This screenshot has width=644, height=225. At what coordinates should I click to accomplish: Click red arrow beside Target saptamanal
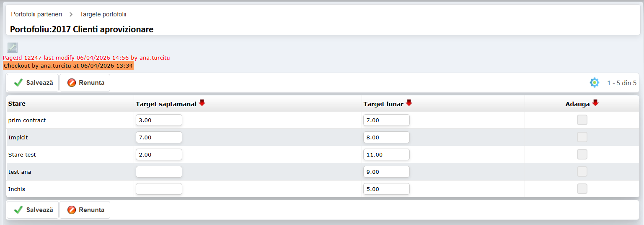[x=202, y=103]
